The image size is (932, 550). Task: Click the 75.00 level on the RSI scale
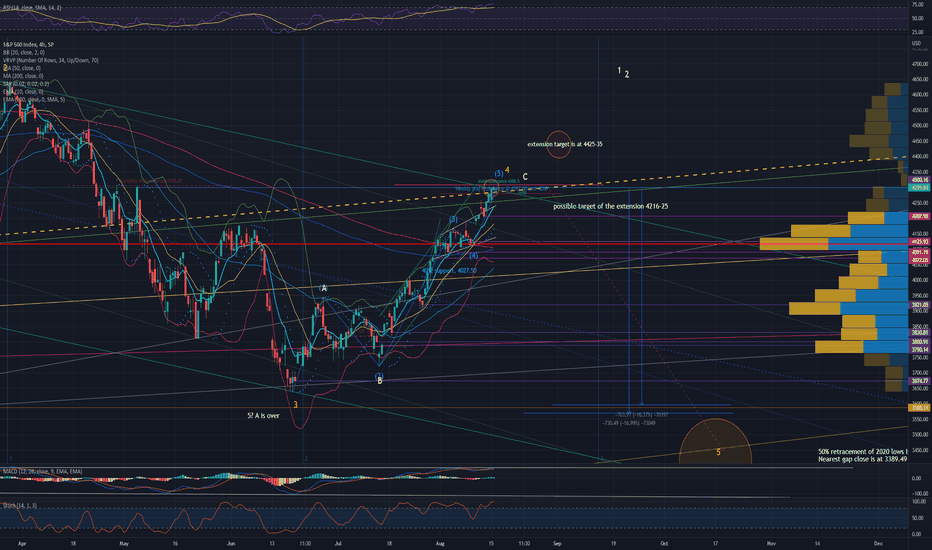tap(918, 4)
